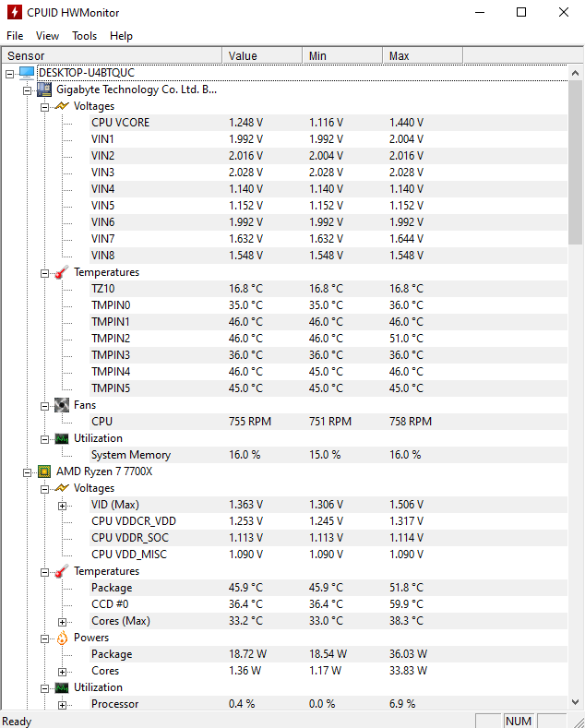Viewport: 585px width, 728px height.
Task: Expand the VID (Max) entry
Action: [x=62, y=506]
